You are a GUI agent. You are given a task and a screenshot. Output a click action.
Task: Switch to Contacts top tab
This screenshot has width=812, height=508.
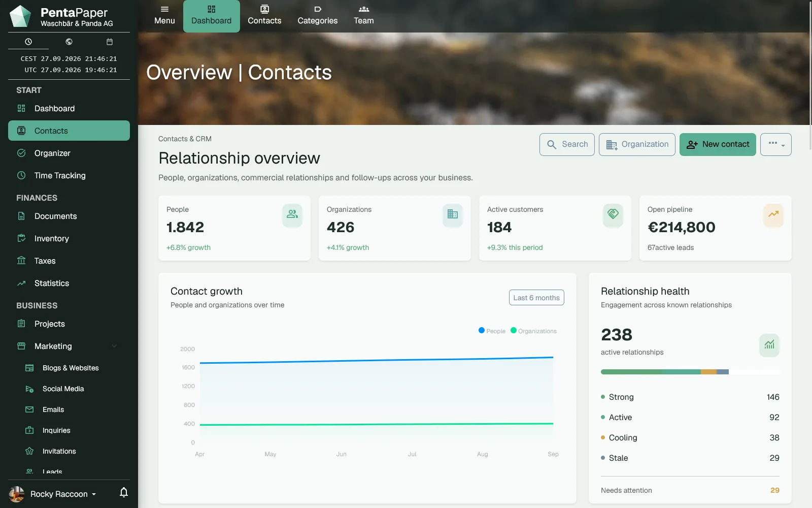[x=264, y=16]
